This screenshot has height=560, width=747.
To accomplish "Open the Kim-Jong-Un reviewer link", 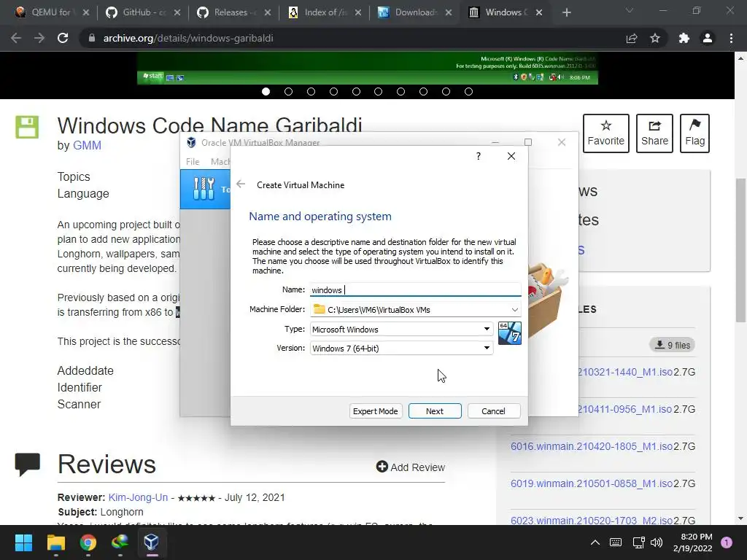I will tap(138, 497).
